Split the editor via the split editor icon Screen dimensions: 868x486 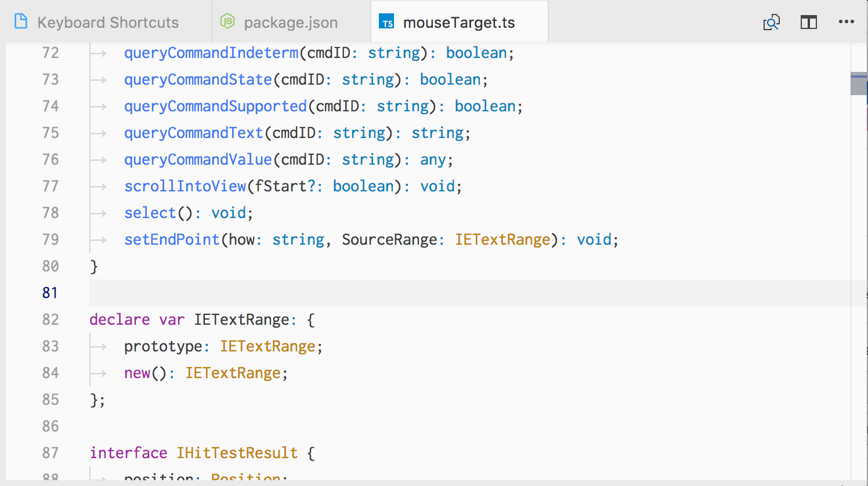pyautogui.click(x=808, y=21)
